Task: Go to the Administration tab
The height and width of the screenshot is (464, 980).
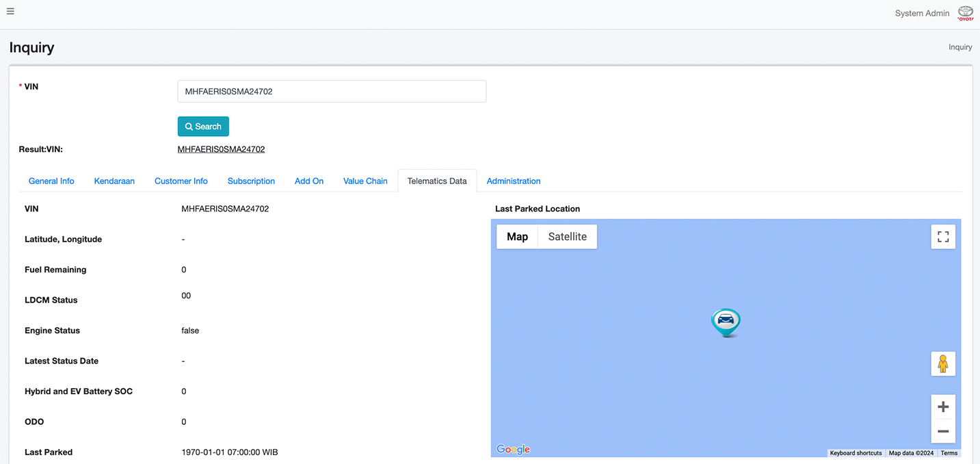Action: 514,181
